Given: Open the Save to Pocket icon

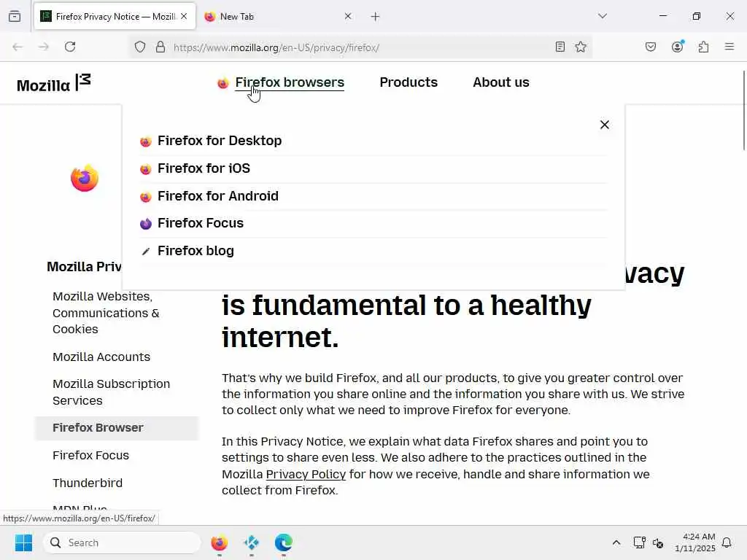Looking at the screenshot, I should pyautogui.click(x=651, y=47).
